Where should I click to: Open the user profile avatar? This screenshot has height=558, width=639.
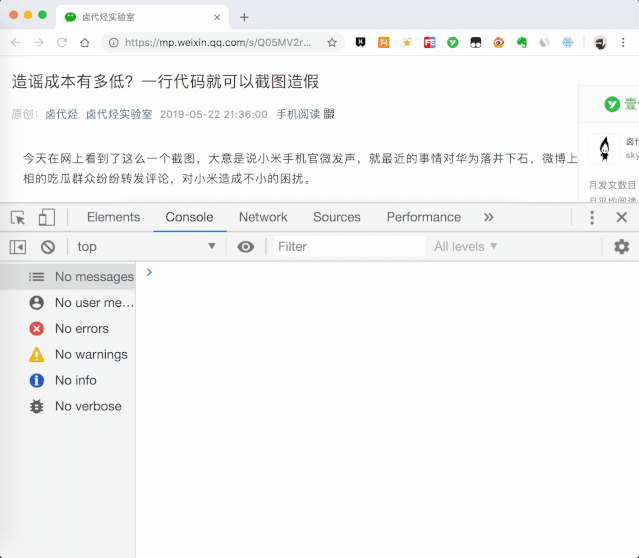600,42
